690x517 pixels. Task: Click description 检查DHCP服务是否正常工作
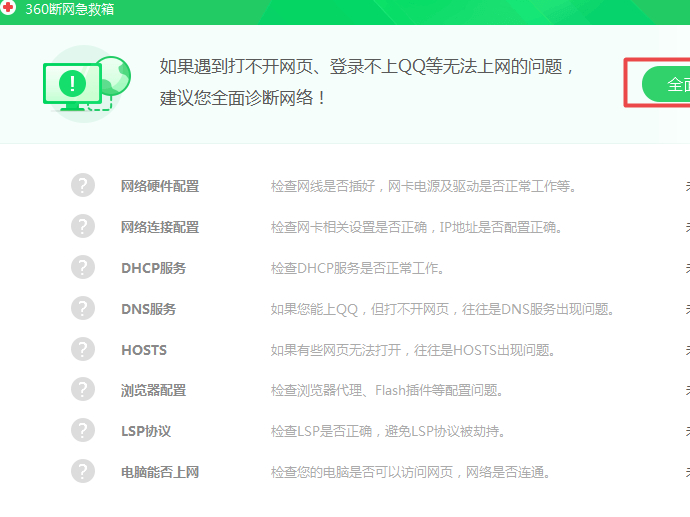coord(357,268)
